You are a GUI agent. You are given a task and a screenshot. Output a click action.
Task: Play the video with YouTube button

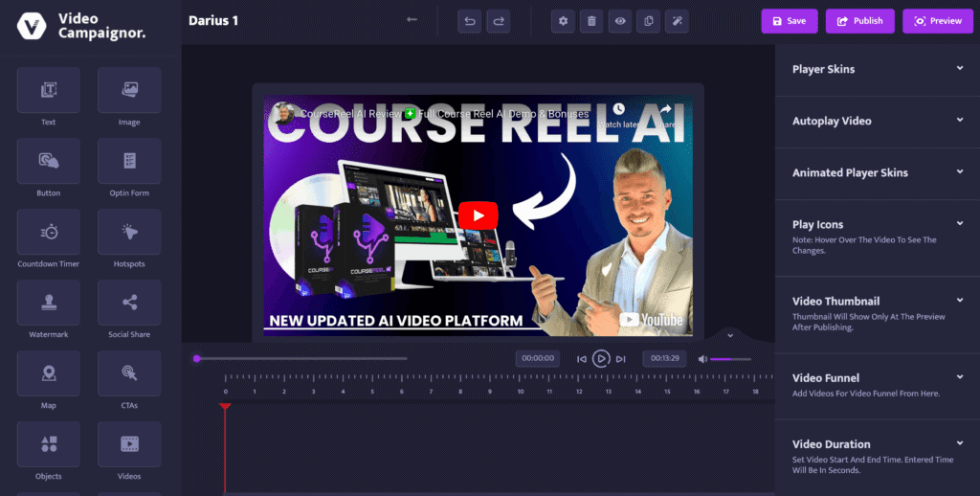click(x=479, y=215)
